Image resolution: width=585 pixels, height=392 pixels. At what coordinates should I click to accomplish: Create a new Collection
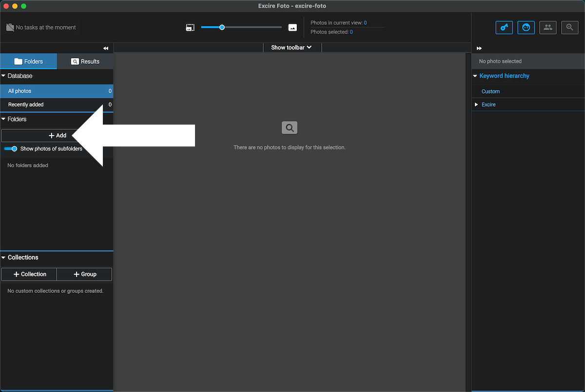(29, 274)
